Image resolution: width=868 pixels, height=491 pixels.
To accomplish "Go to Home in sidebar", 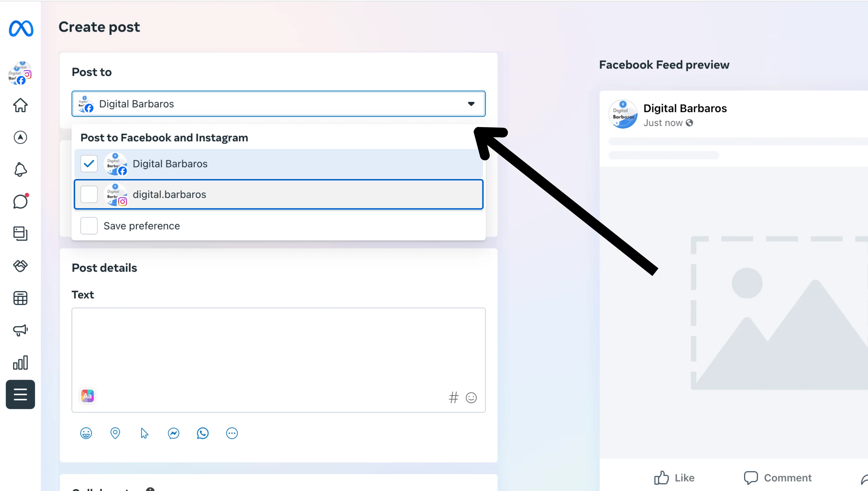I will pyautogui.click(x=21, y=105).
